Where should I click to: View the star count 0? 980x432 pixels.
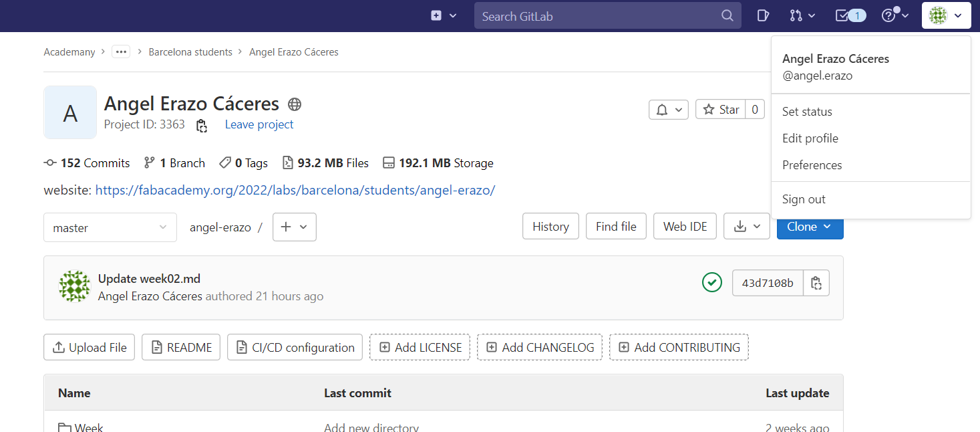pos(755,110)
